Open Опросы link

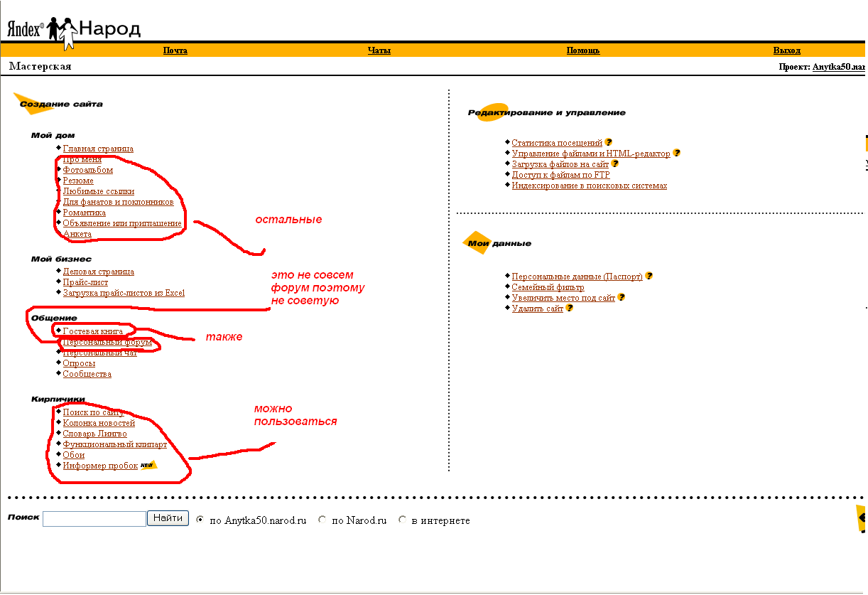click(80, 363)
